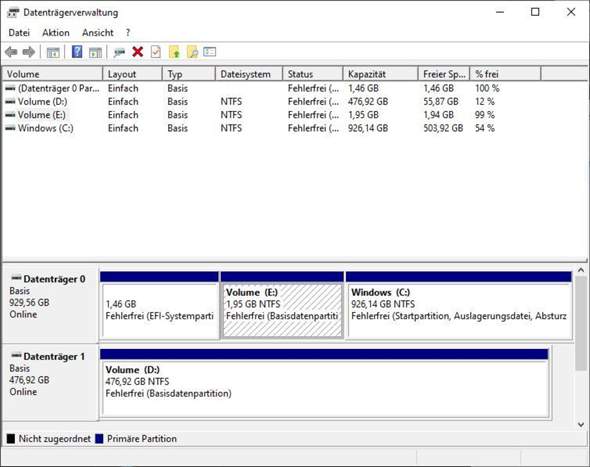Click the 926,14 GB capacity cell in list
The width and height of the screenshot is (590, 467).
point(368,128)
